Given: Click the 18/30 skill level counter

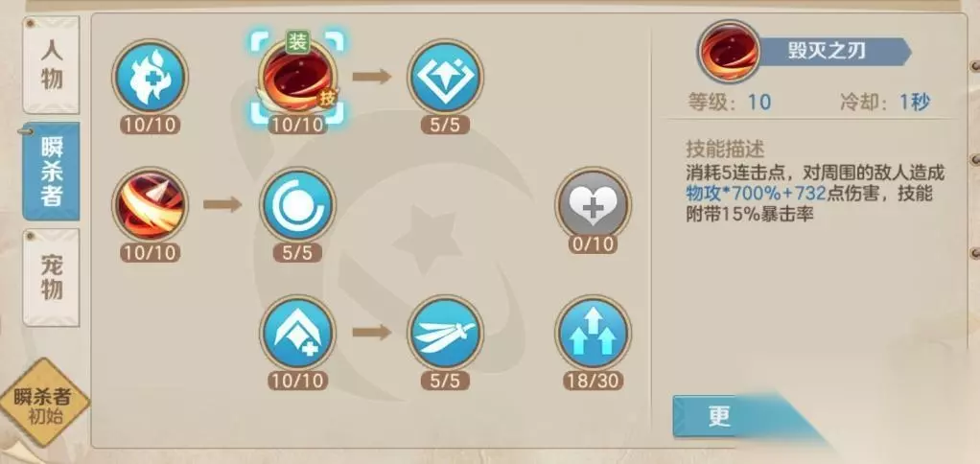Looking at the screenshot, I should pos(593,381).
